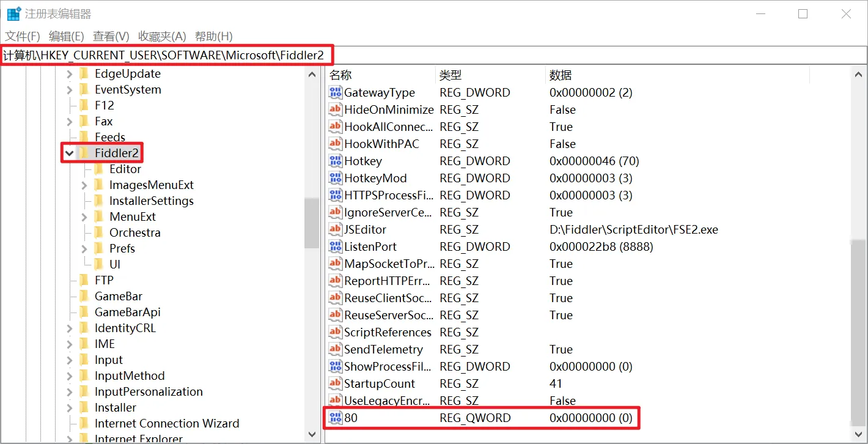This screenshot has width=868, height=444.
Task: Sort values by the 名称 column header
Action: [380, 75]
